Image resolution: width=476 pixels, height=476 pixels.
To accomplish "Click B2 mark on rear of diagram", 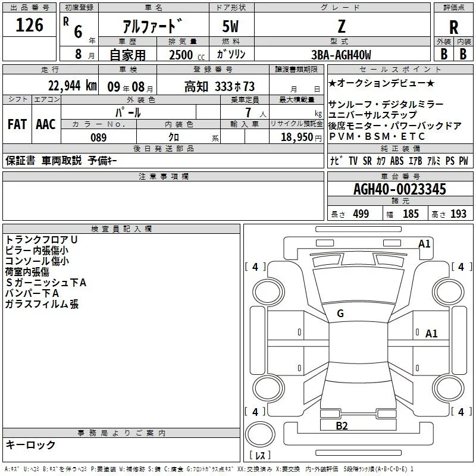I will 342,426.
